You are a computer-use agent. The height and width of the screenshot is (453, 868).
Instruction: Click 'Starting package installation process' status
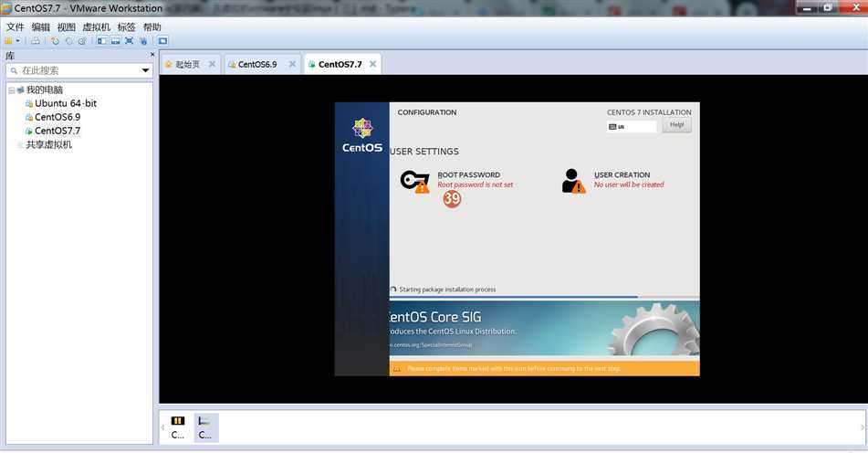(447, 290)
